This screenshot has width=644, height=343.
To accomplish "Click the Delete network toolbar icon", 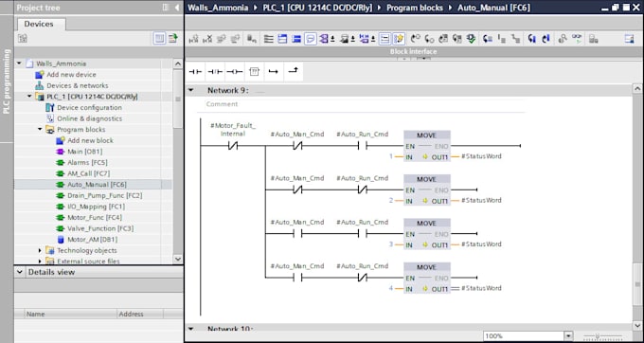I will point(207,39).
